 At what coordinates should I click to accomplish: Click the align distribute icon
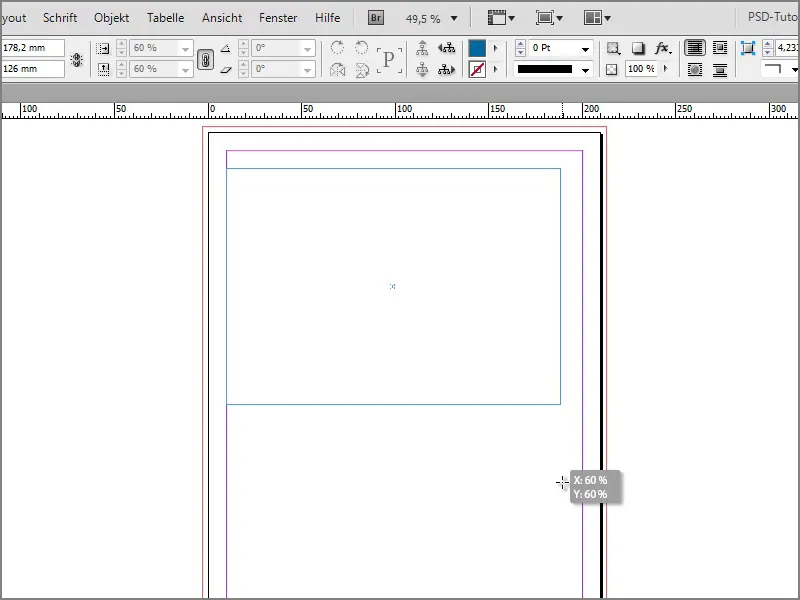422,48
